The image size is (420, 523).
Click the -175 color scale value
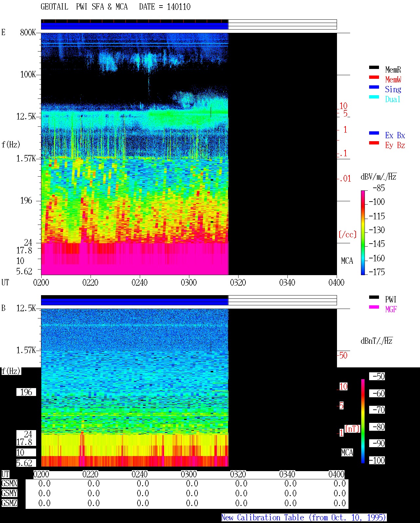377,272
